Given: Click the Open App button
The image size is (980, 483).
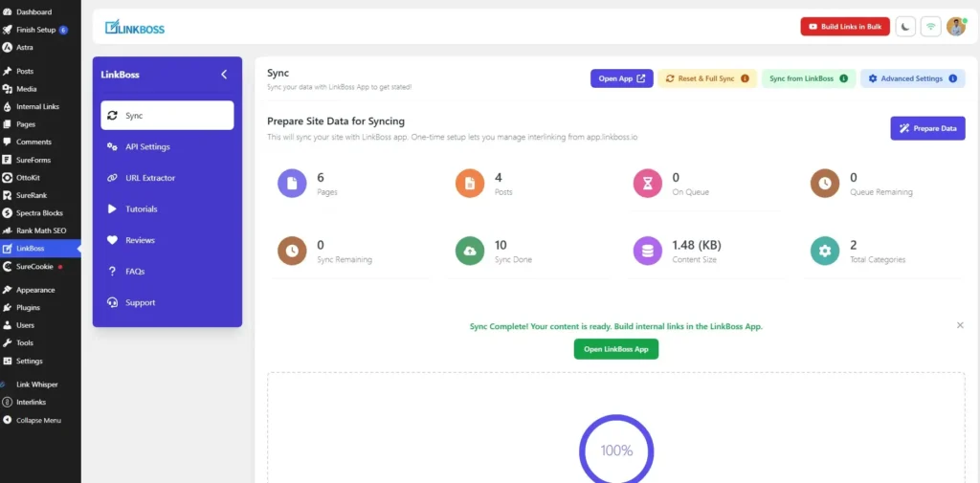Looking at the screenshot, I should coord(622,78).
